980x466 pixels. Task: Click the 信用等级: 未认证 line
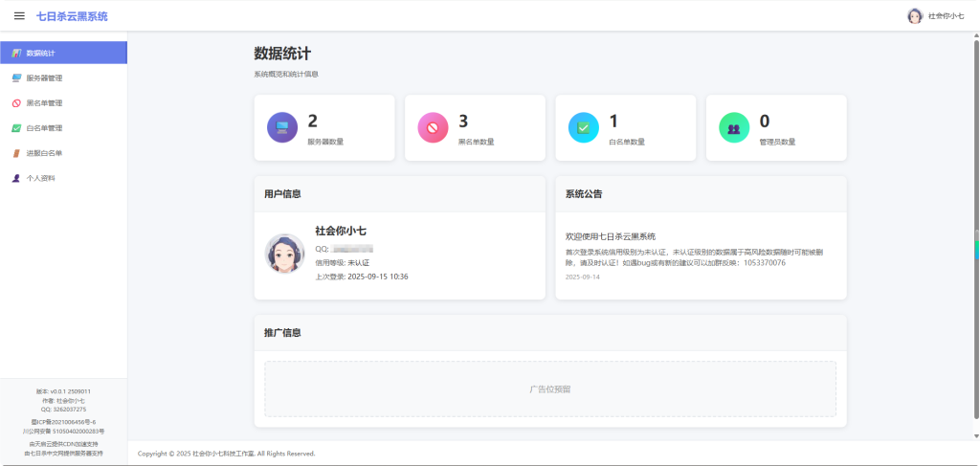[343, 262]
